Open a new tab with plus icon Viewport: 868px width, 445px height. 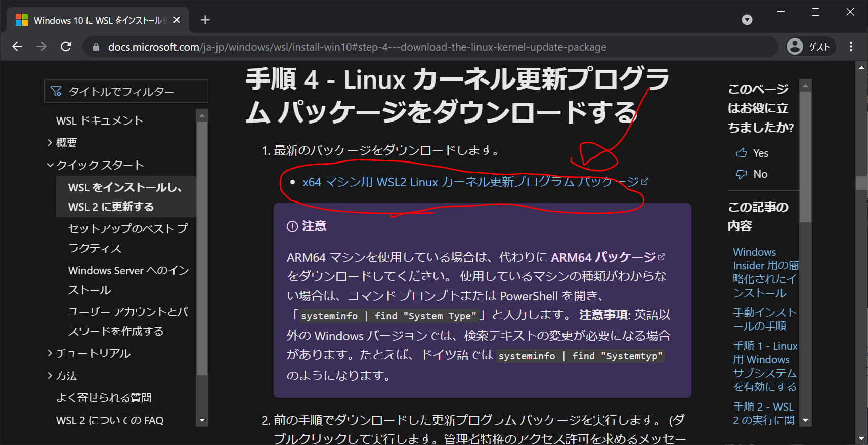205,20
